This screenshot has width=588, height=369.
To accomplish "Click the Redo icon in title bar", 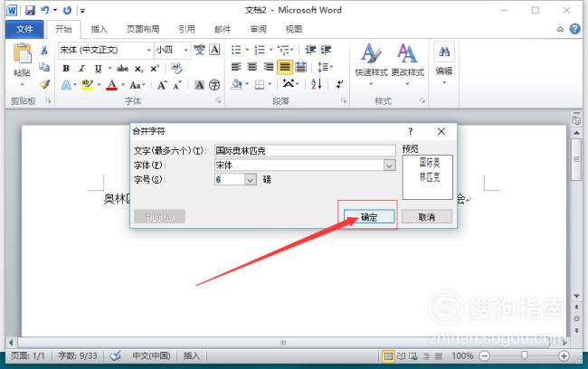I will coord(67,10).
